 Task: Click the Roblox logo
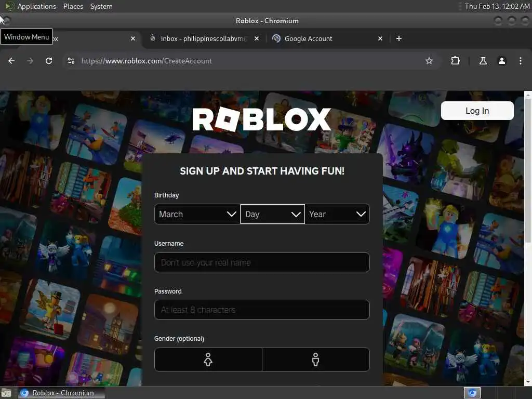[262, 119]
